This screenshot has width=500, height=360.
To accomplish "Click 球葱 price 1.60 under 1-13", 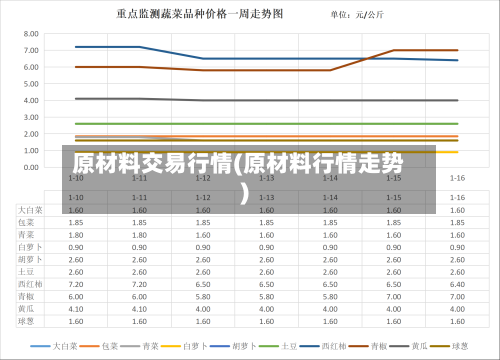I will point(267,321).
